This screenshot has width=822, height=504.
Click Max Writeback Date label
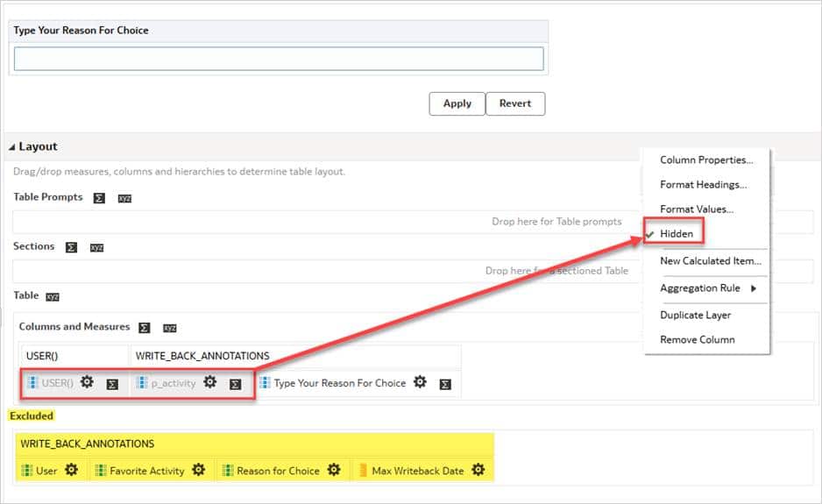[x=418, y=471]
